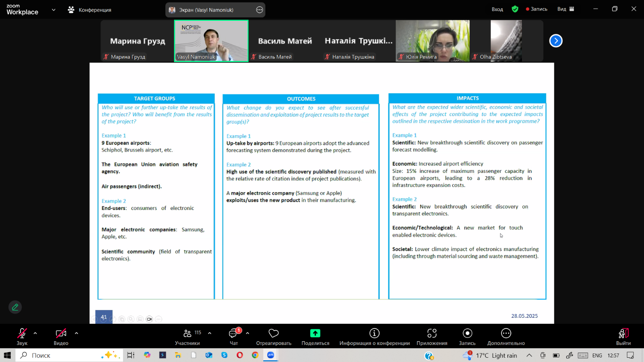Open the Участники participants panel
The height and width of the screenshot is (362, 644).
click(x=187, y=337)
